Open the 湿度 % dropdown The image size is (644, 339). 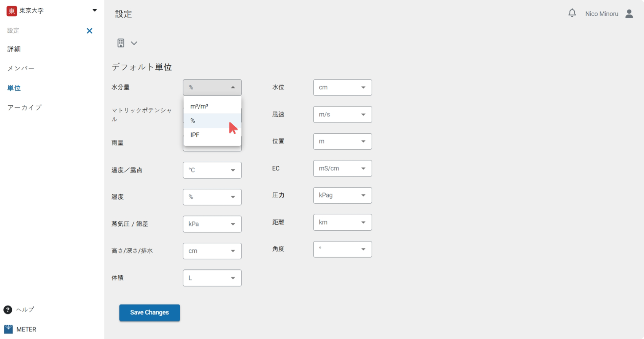click(212, 197)
